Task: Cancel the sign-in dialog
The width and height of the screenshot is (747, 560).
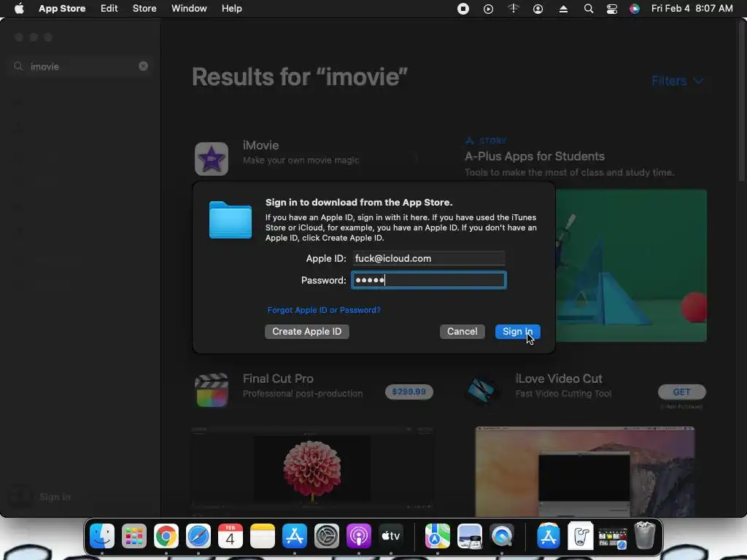Action: [x=462, y=332]
